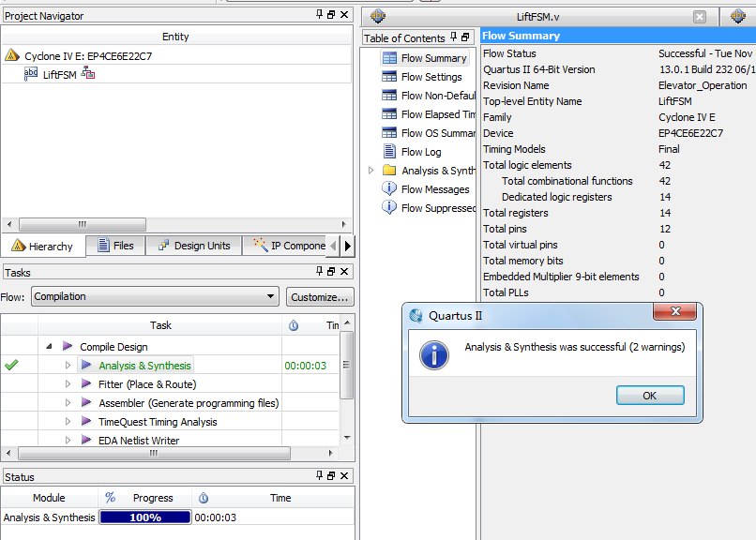Run TimeQuest Timing Analysis play icon
Viewport: 756px width, 540px height.
click(86, 421)
